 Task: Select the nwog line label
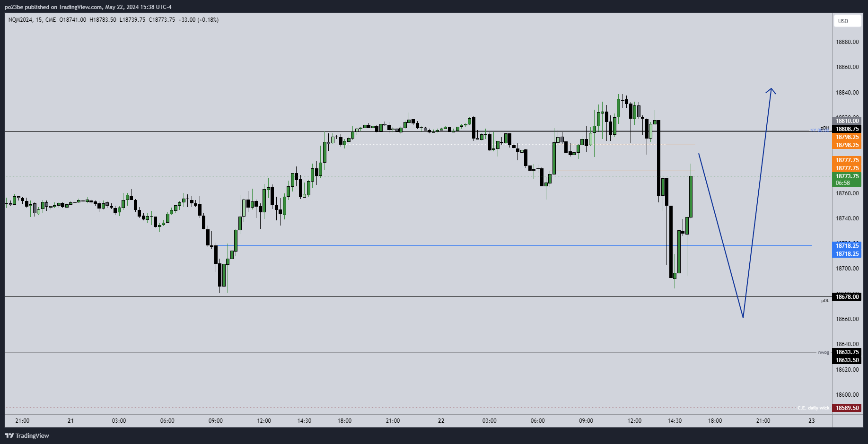click(824, 352)
